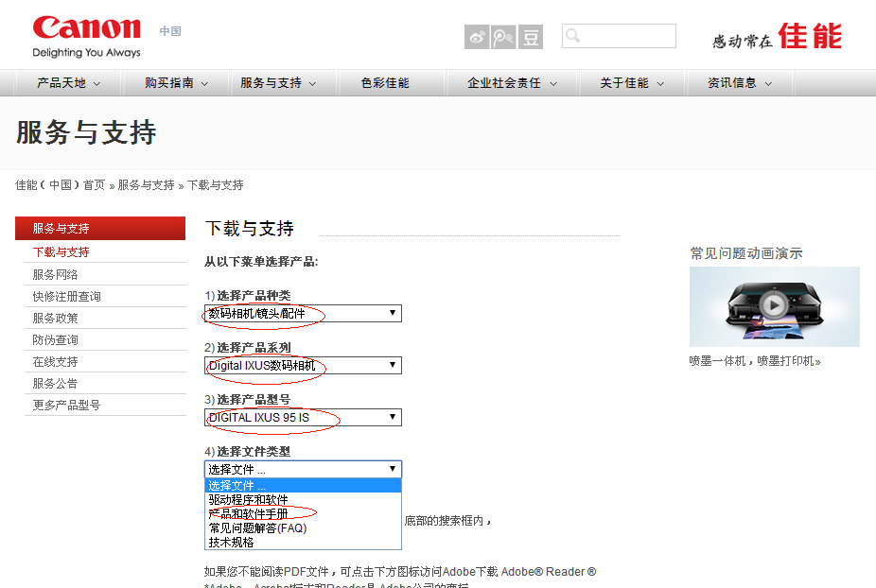Pick 技术规格 in the dropdown list
The image size is (876, 588).
click(232, 543)
